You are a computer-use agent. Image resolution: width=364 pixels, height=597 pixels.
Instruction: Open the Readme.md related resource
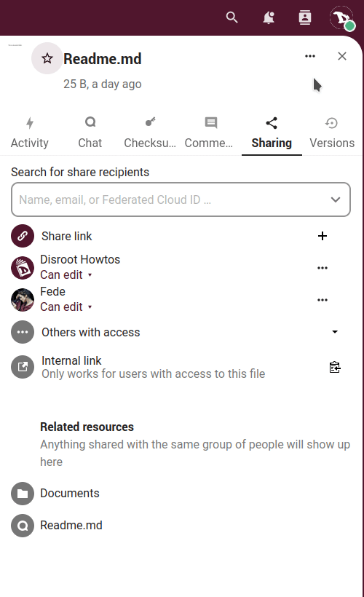click(x=71, y=526)
